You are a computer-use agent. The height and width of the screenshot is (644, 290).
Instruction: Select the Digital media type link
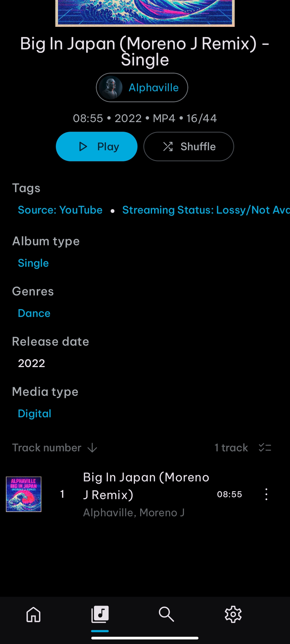click(x=35, y=414)
